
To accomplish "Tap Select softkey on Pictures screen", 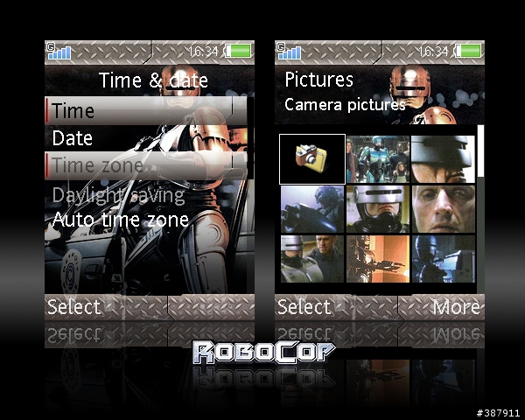I will tap(304, 307).
